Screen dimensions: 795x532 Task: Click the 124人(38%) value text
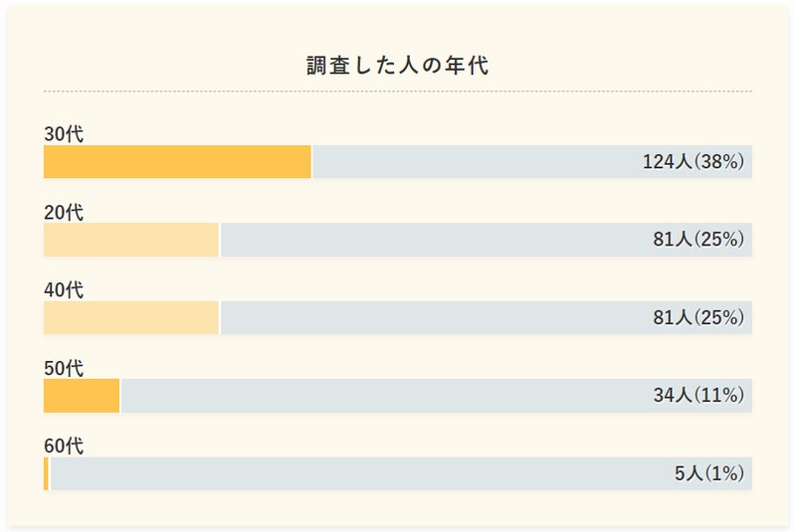[x=694, y=162]
